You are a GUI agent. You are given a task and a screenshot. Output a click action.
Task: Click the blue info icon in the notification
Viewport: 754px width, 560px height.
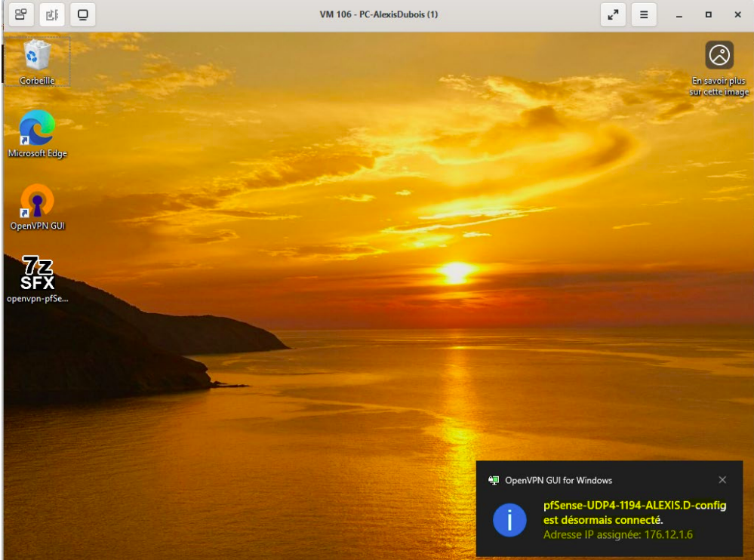509,519
